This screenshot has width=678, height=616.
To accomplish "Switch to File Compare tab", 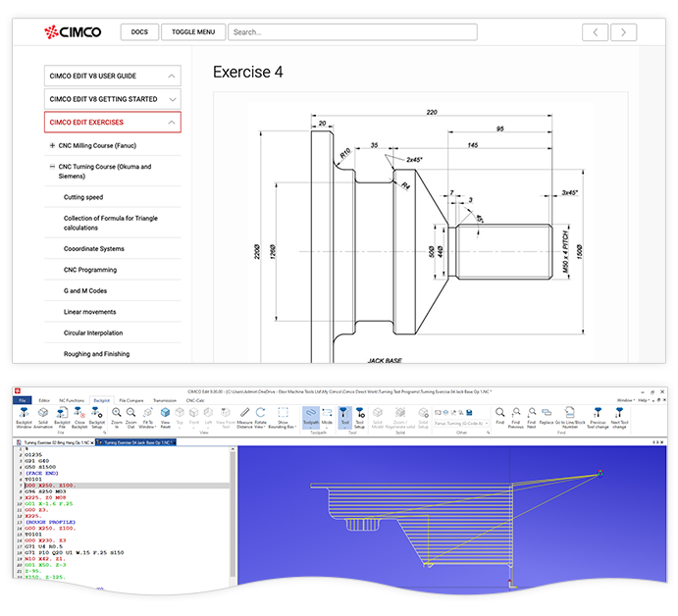I will pos(131,400).
